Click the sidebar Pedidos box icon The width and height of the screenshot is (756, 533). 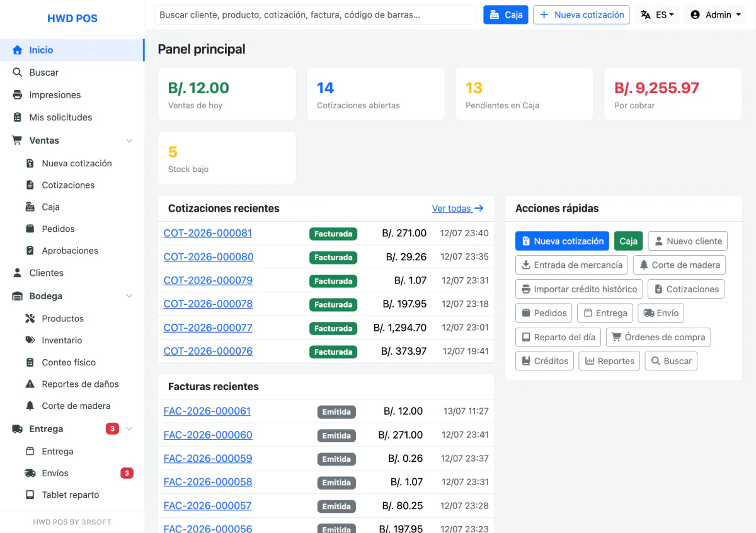(30, 229)
